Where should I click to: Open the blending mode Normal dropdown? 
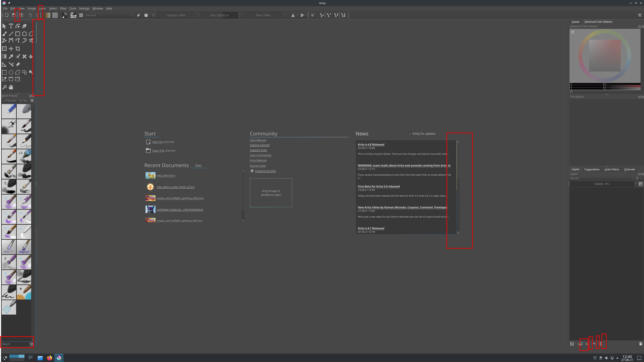(109, 15)
